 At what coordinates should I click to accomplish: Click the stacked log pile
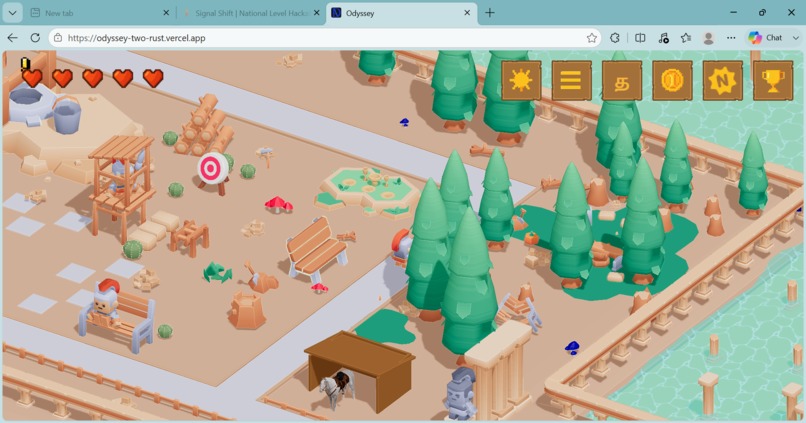tap(205, 126)
